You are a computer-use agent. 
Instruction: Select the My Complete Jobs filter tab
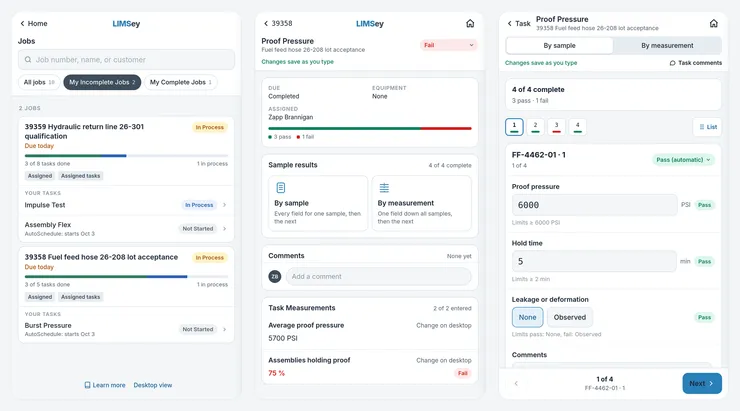[x=181, y=82]
